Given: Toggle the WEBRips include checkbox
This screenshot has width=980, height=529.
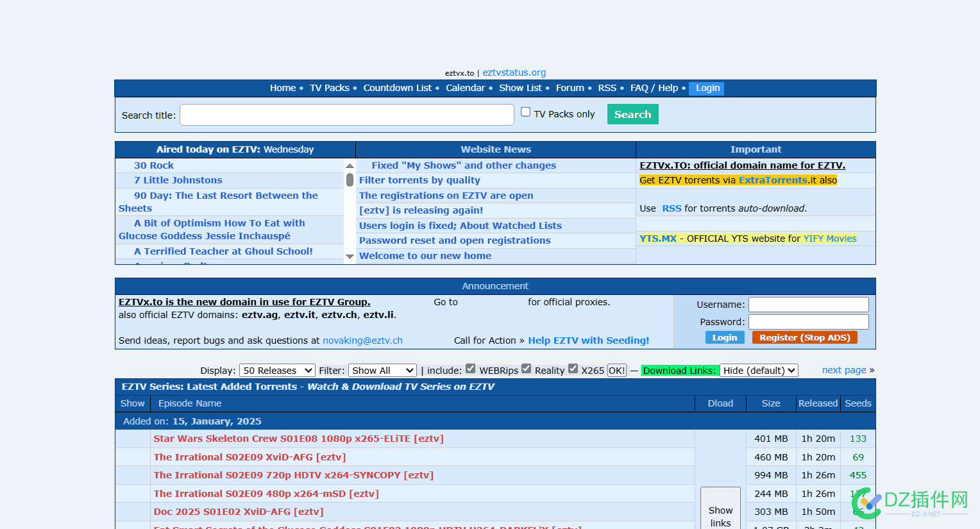Looking at the screenshot, I should (x=470, y=368).
